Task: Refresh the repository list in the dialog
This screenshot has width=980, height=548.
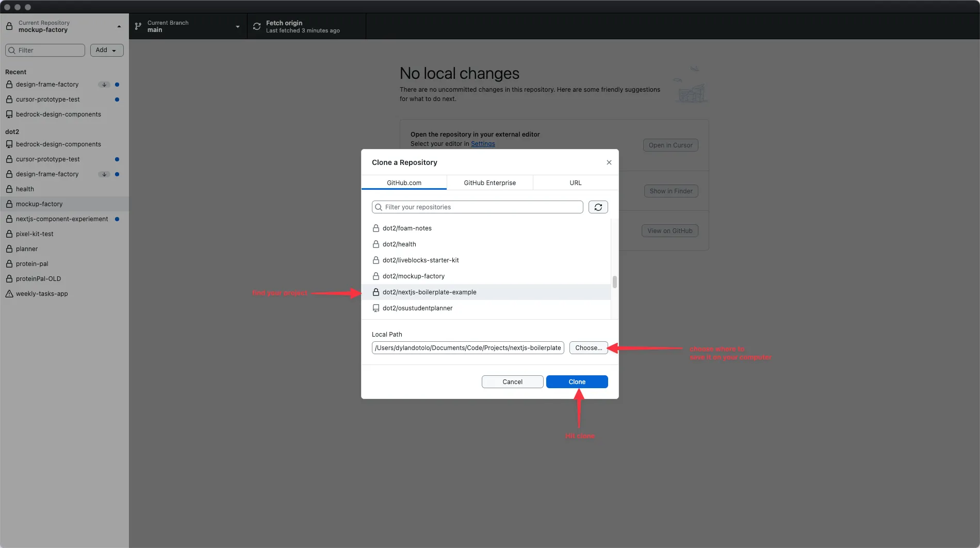Action: [598, 207]
